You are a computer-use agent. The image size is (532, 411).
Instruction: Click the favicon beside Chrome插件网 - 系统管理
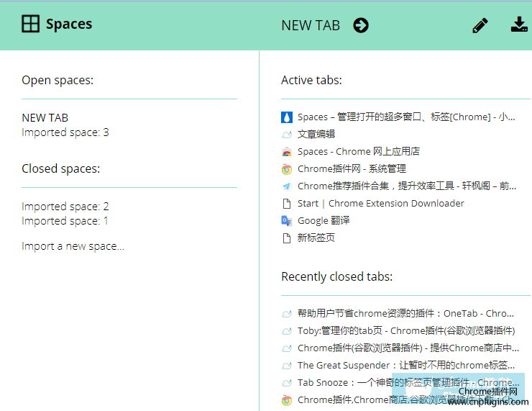pos(287,169)
